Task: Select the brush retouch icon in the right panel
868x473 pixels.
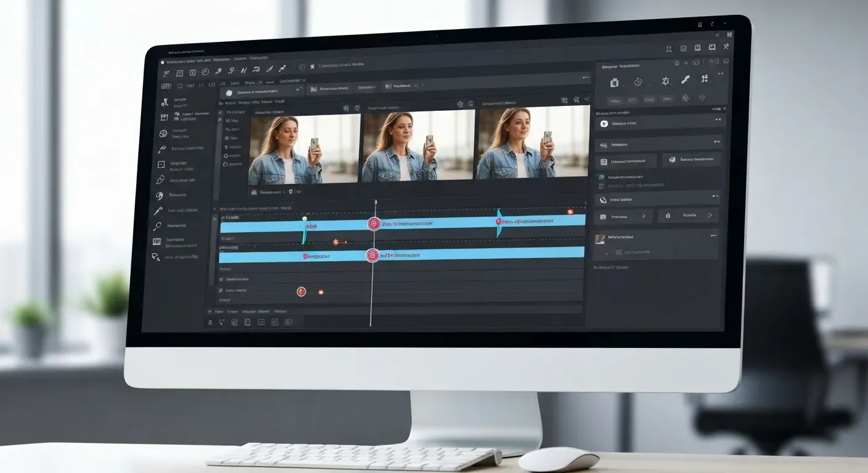Action: point(686,81)
